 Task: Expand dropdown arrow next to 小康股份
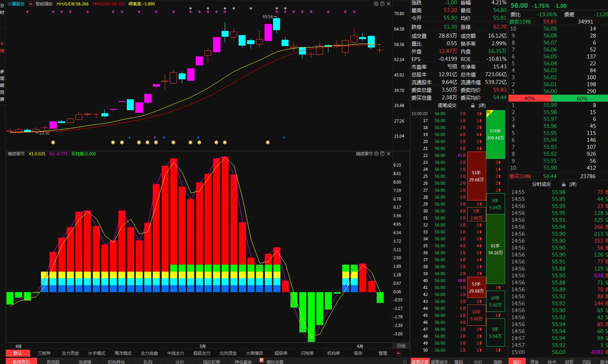click(x=31, y=4)
